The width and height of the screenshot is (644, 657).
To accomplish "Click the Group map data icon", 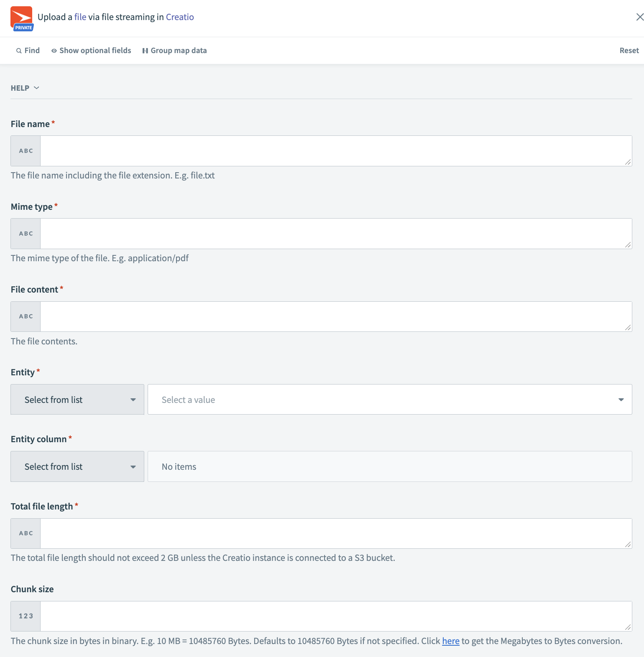I will [x=145, y=50].
